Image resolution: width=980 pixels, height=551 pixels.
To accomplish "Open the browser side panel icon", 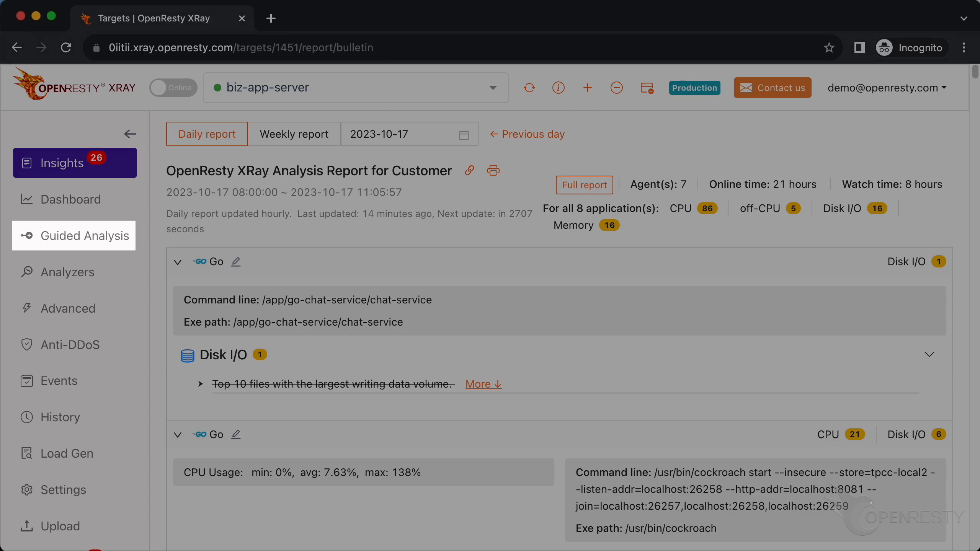I will coord(859,47).
